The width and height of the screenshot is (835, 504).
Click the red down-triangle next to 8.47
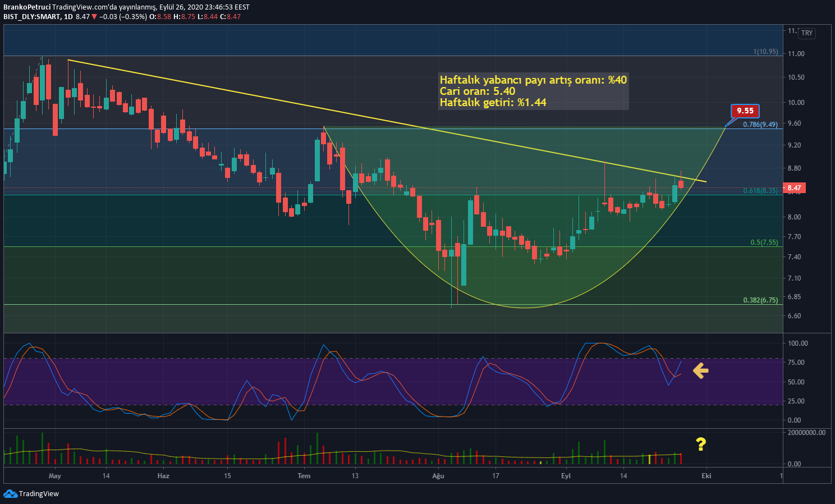pyautogui.click(x=94, y=17)
